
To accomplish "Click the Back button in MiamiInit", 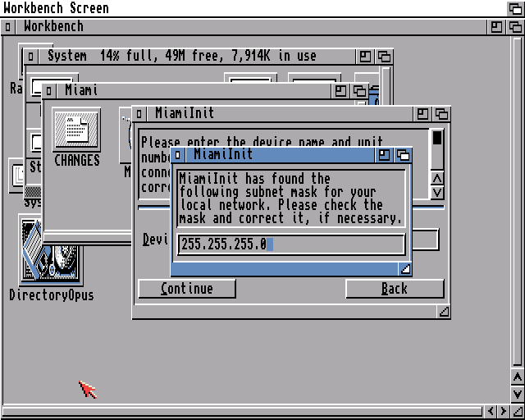I will tap(395, 289).
